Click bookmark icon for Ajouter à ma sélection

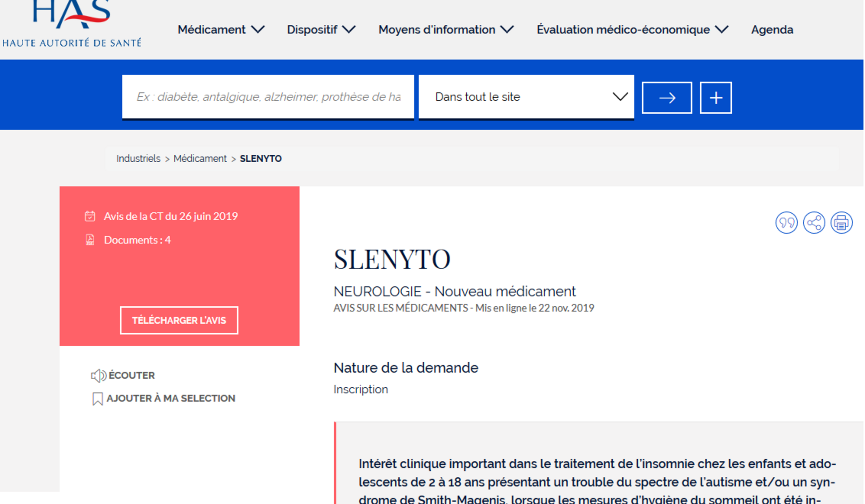point(98,399)
